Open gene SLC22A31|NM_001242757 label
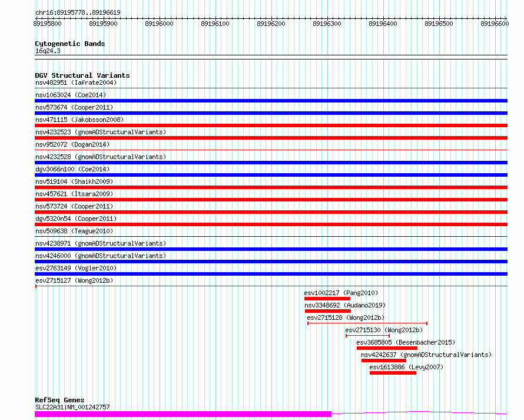This screenshot has height=420, width=524. pyautogui.click(x=72, y=407)
